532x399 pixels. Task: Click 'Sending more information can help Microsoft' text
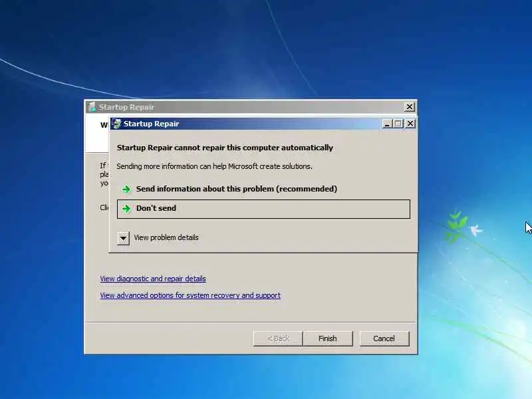click(x=214, y=166)
